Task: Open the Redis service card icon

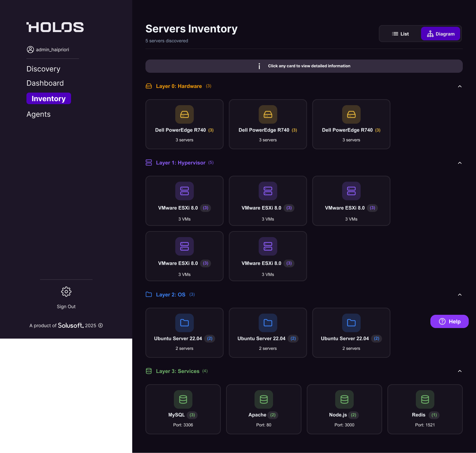Action: coord(425,399)
